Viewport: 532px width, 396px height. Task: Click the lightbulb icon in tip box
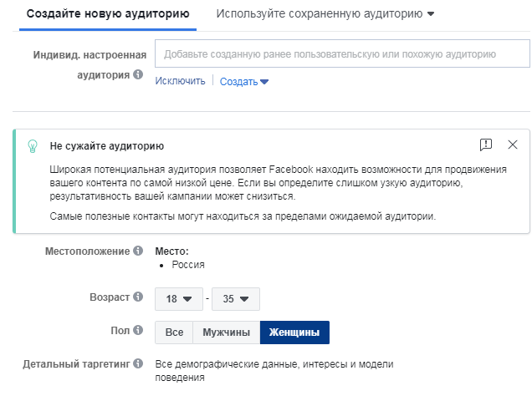(x=33, y=145)
